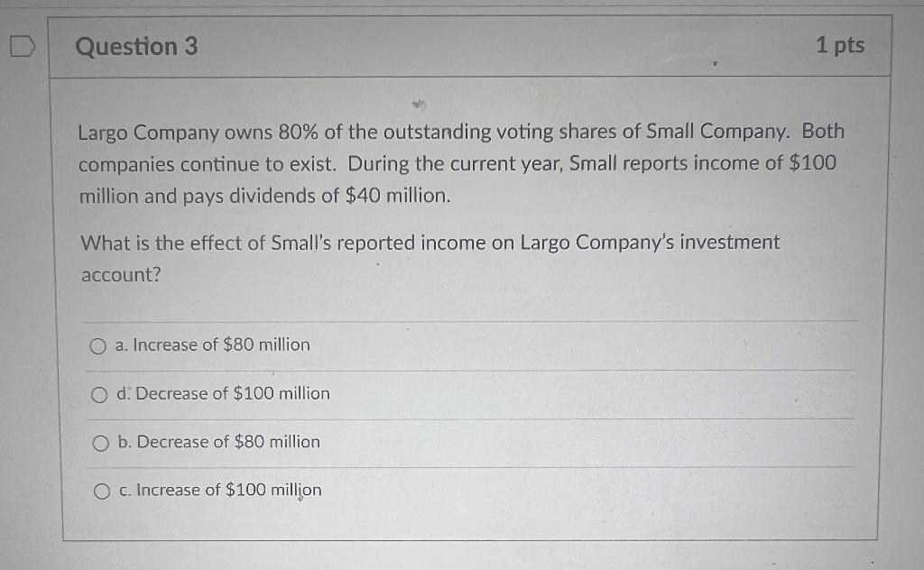The height and width of the screenshot is (570, 924).
Task: Click the question prompt paragraph about Largo Company
Action: (460, 163)
